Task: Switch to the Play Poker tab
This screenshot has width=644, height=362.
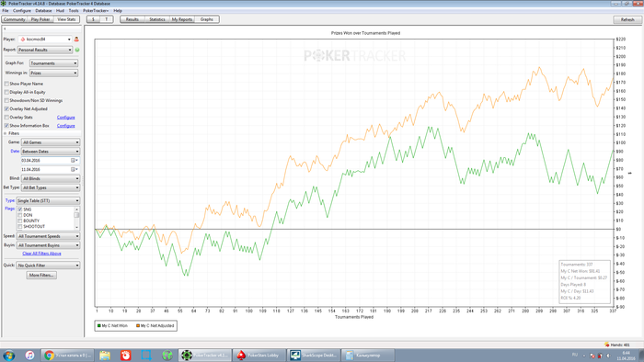Action: pos(40,19)
